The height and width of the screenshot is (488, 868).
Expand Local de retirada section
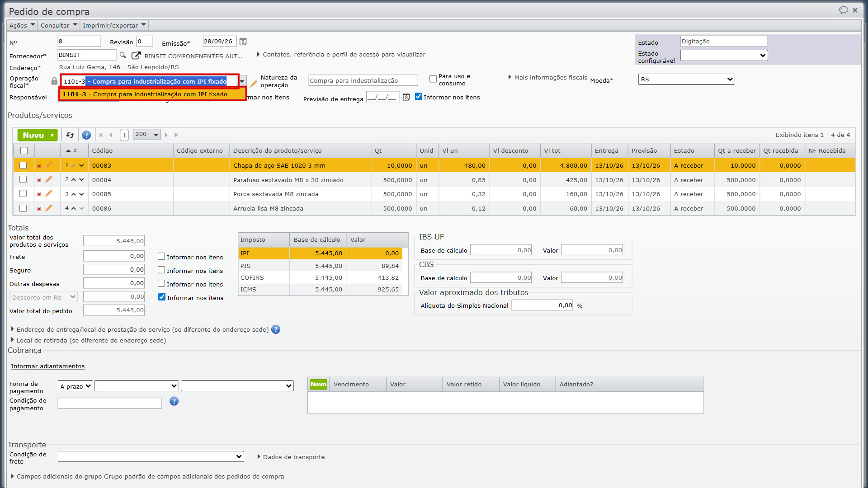pyautogui.click(x=89, y=340)
